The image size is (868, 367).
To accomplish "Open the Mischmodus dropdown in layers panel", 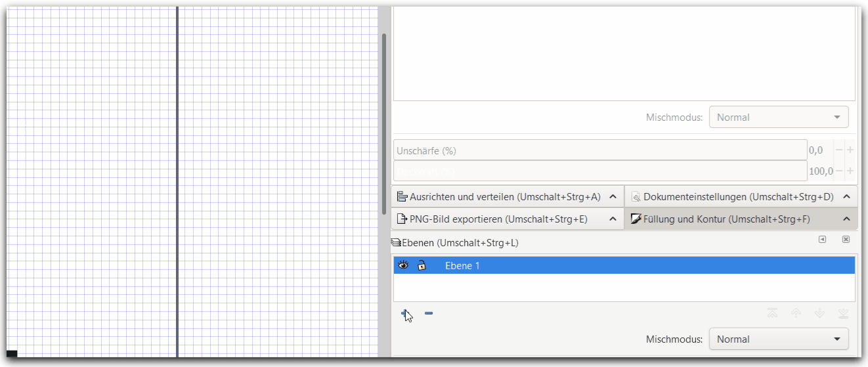I will (779, 339).
